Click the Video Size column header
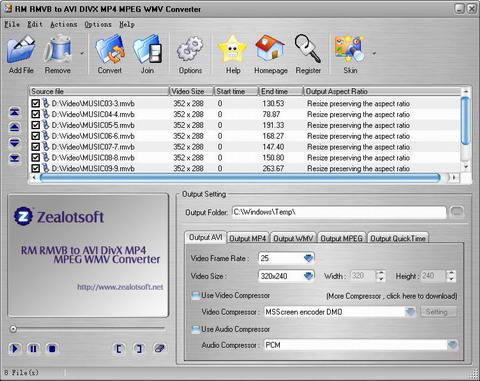Screen dimensions: 480x381 (191, 91)
